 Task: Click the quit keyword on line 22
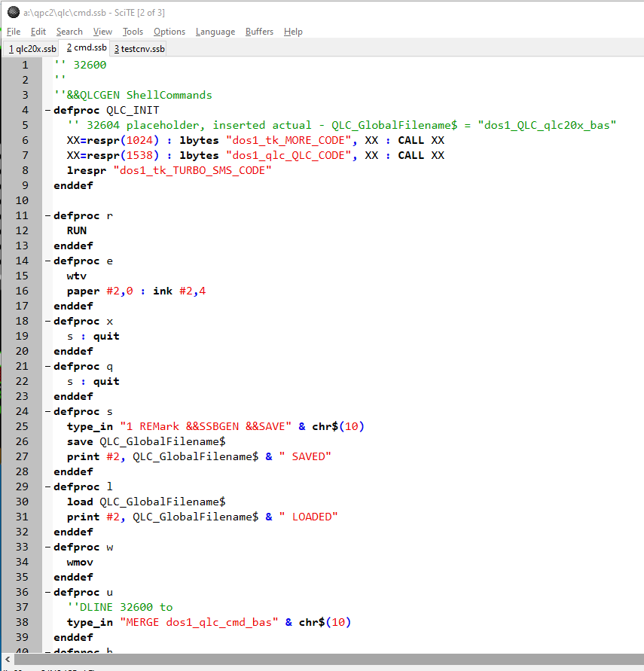(x=106, y=381)
